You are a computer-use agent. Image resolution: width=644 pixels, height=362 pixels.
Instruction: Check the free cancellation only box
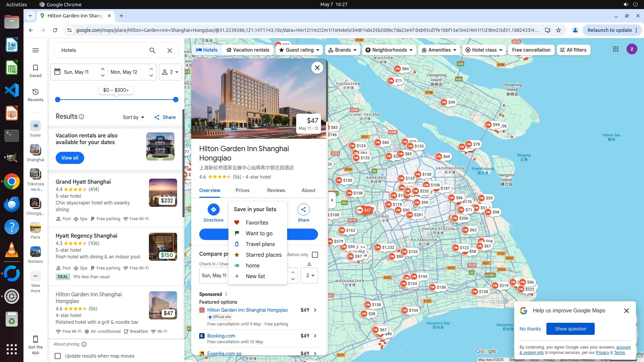(315, 255)
